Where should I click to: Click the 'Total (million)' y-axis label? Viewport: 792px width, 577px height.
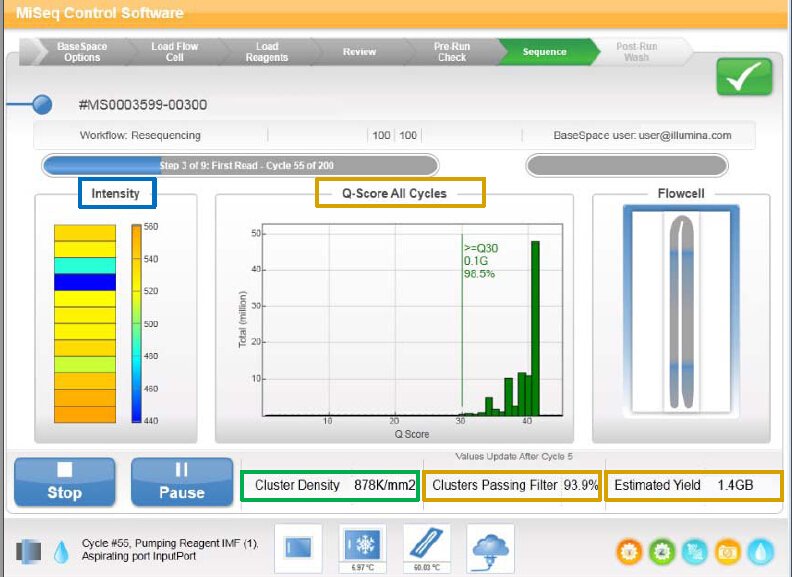[242, 319]
